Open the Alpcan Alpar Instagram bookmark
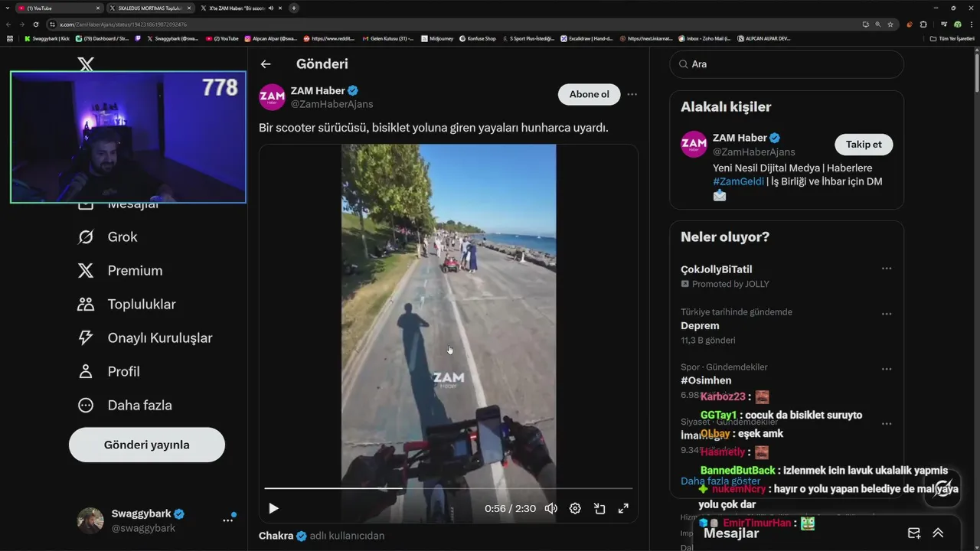The image size is (980, 551). coord(271,38)
